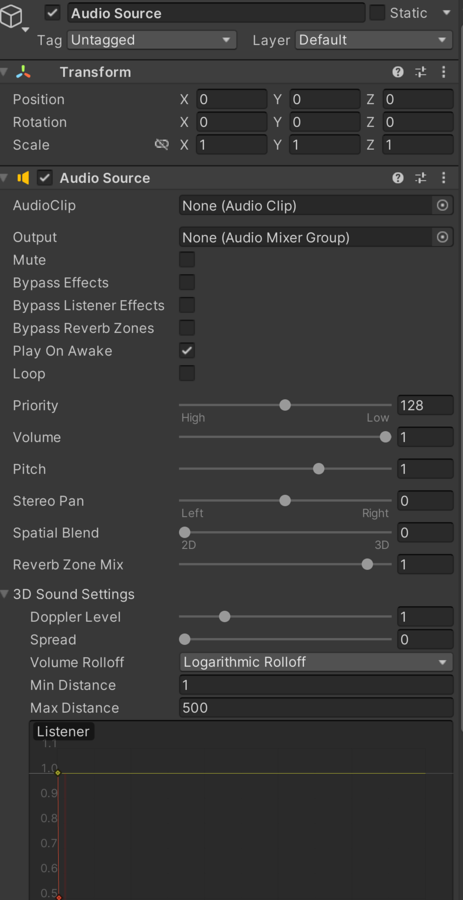Click the Priority slider handle

[x=285, y=405]
